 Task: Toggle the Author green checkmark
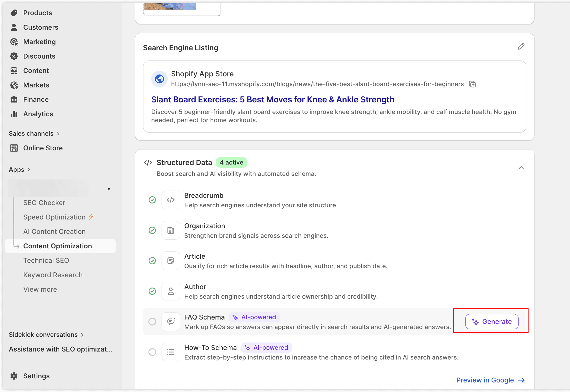(x=152, y=291)
